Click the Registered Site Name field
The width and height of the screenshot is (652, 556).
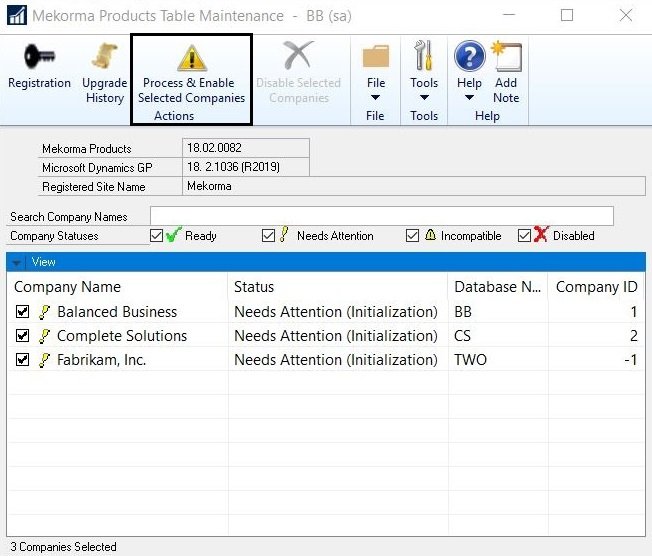[x=414, y=186]
